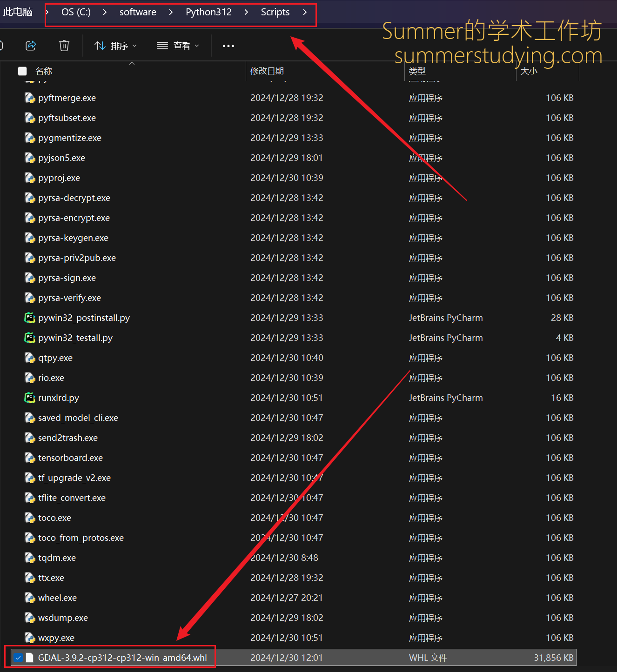Toggle the select-all checkbox beside 名称

[22, 71]
